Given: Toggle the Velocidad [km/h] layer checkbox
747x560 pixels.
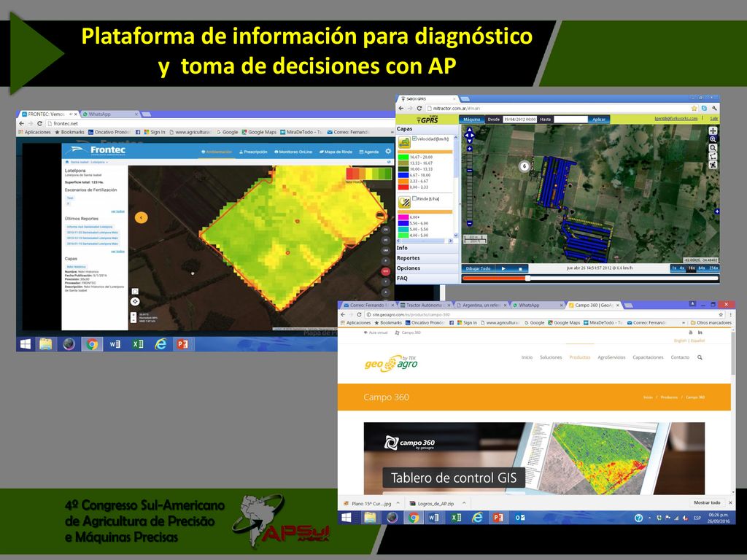Looking at the screenshot, I should pyautogui.click(x=414, y=139).
